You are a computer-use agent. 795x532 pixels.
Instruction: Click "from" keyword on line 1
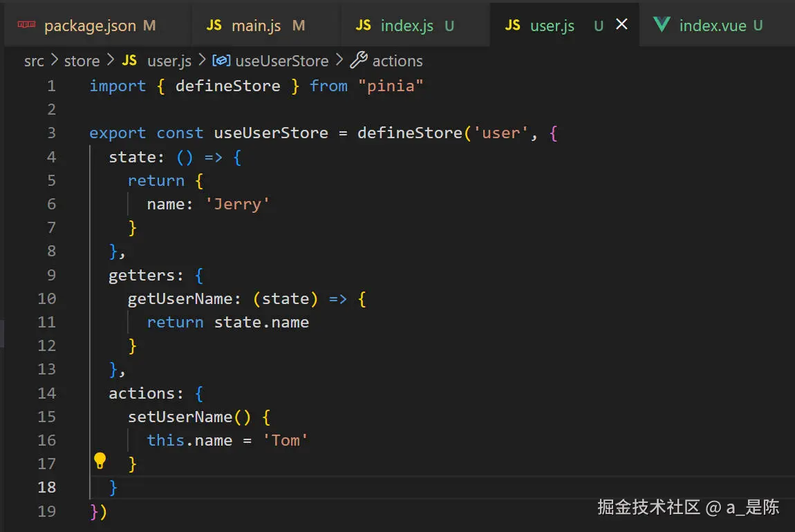(328, 86)
